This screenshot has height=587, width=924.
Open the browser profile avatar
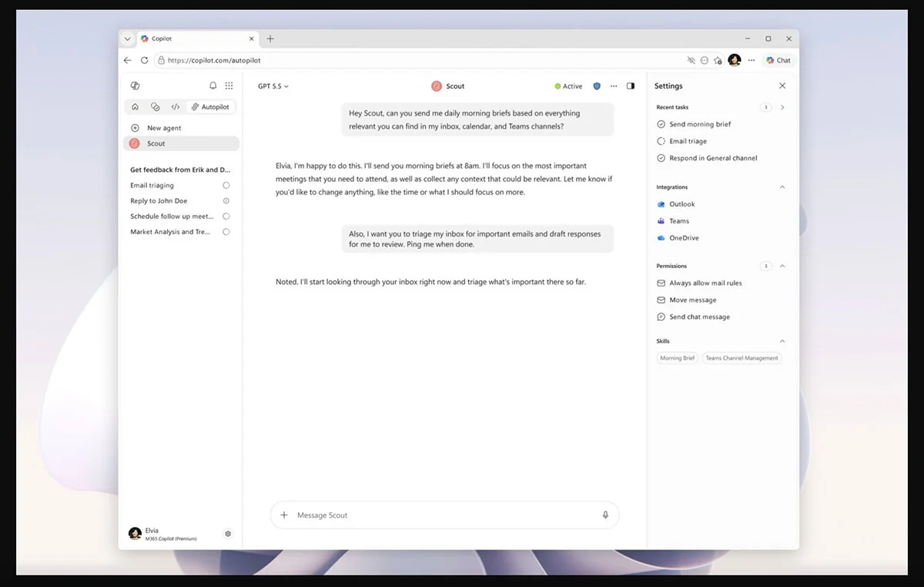point(735,60)
